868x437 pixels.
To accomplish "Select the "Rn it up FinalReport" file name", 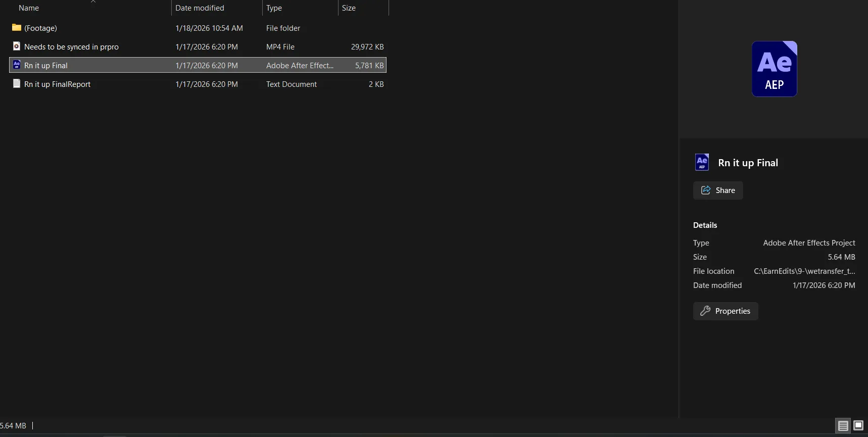I will pyautogui.click(x=57, y=84).
